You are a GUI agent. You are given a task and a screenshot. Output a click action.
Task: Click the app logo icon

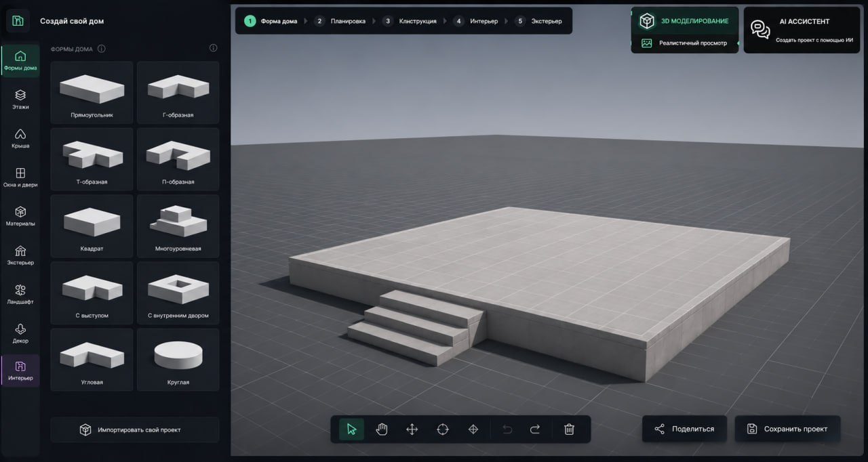click(18, 21)
